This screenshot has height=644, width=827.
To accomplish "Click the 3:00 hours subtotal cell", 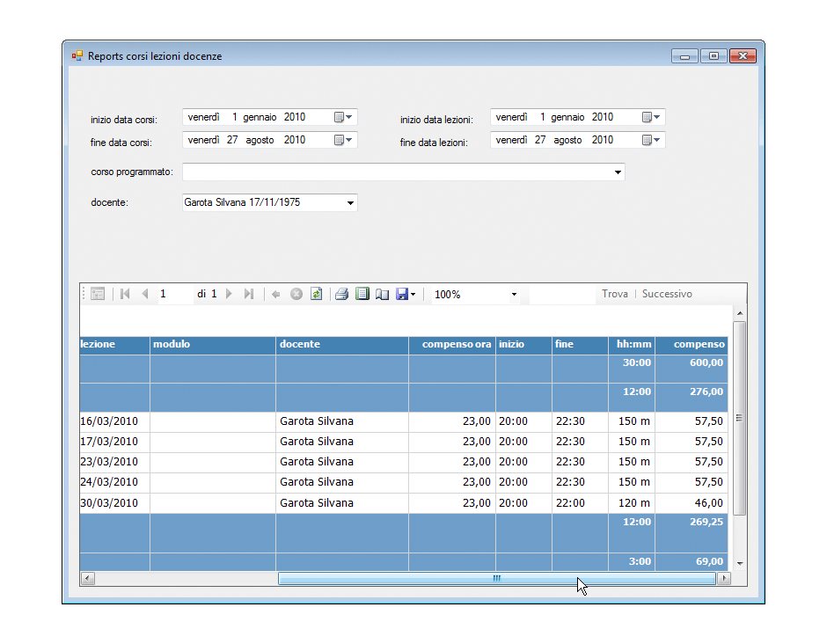I will pyautogui.click(x=632, y=561).
